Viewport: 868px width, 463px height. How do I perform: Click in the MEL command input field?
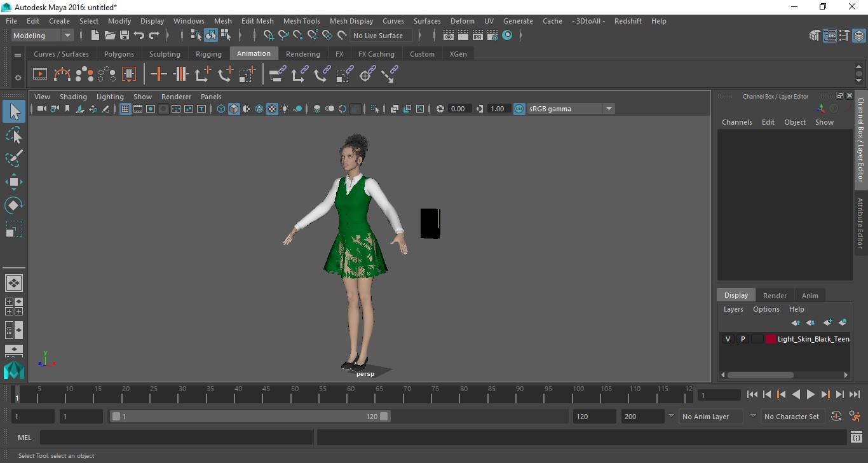[176, 438]
